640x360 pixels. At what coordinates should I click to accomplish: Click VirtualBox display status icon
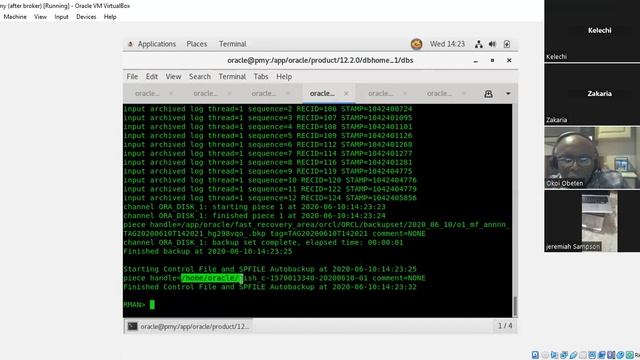coord(592,355)
